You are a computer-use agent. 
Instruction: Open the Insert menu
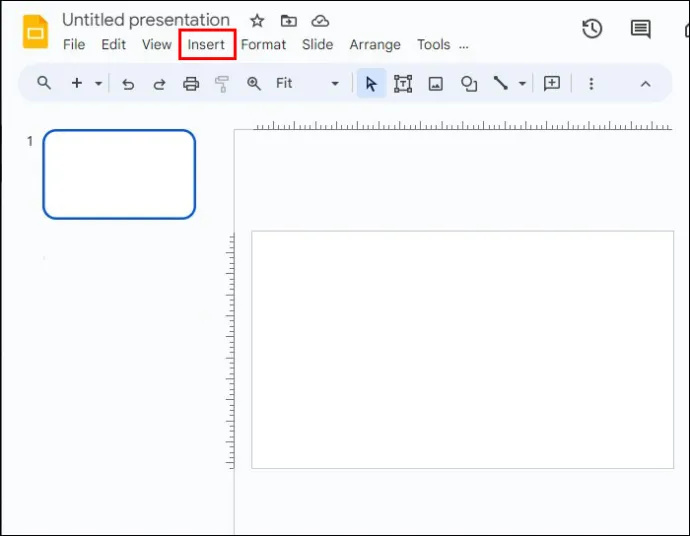206,44
